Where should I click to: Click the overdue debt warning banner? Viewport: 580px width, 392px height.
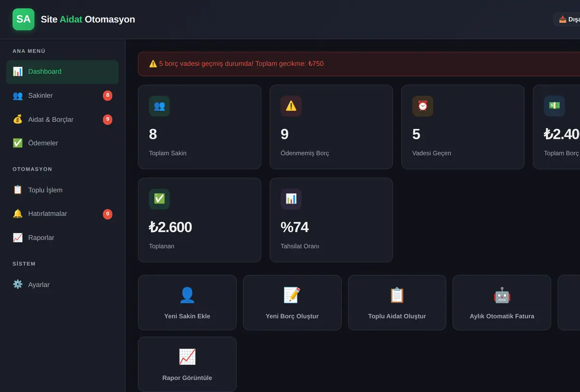point(359,64)
